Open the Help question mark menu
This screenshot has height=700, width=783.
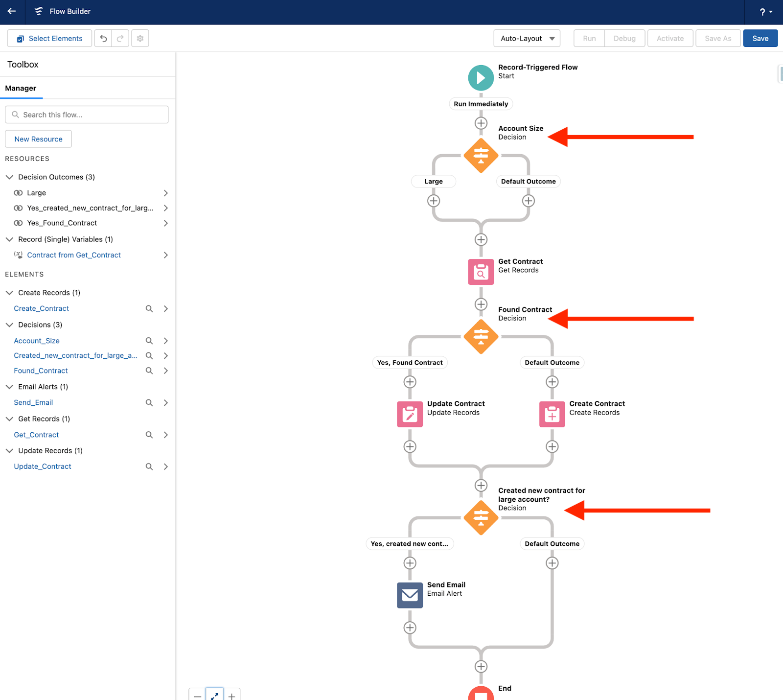click(x=762, y=12)
